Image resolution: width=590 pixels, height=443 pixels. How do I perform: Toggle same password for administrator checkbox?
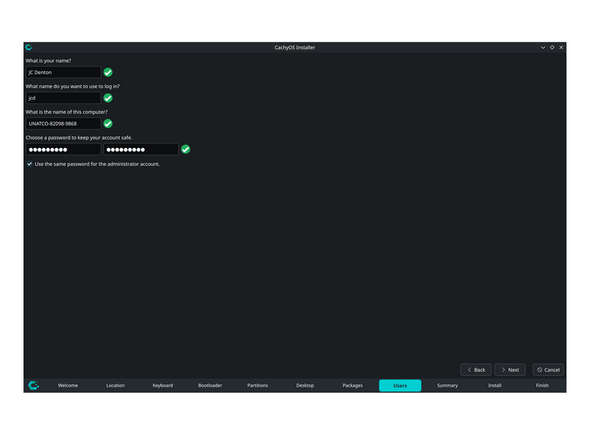[x=29, y=164]
